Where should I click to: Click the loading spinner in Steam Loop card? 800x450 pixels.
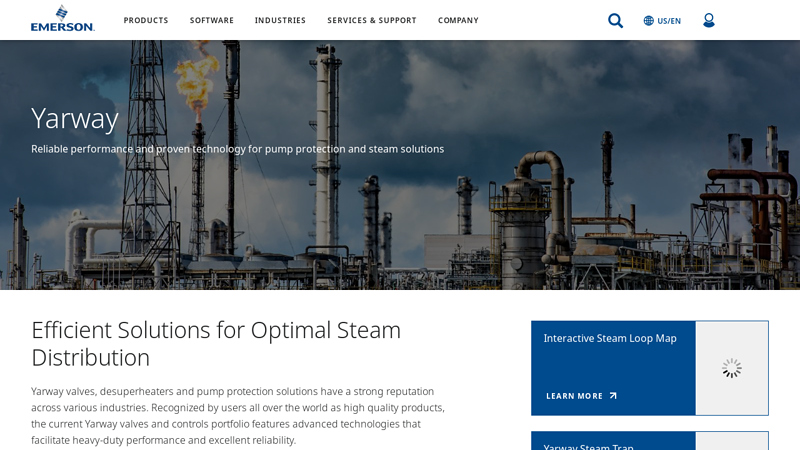click(x=732, y=368)
